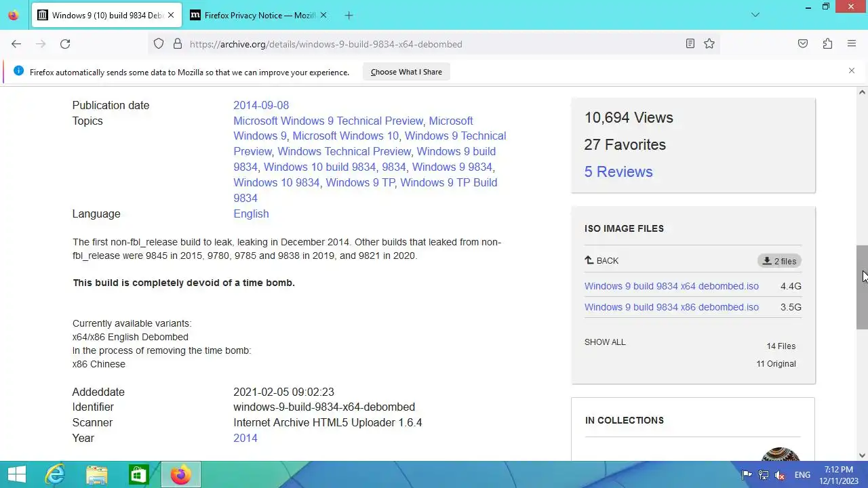Download all via the 2 files button
Viewport: 868px width, 488px height.
[779, 261]
